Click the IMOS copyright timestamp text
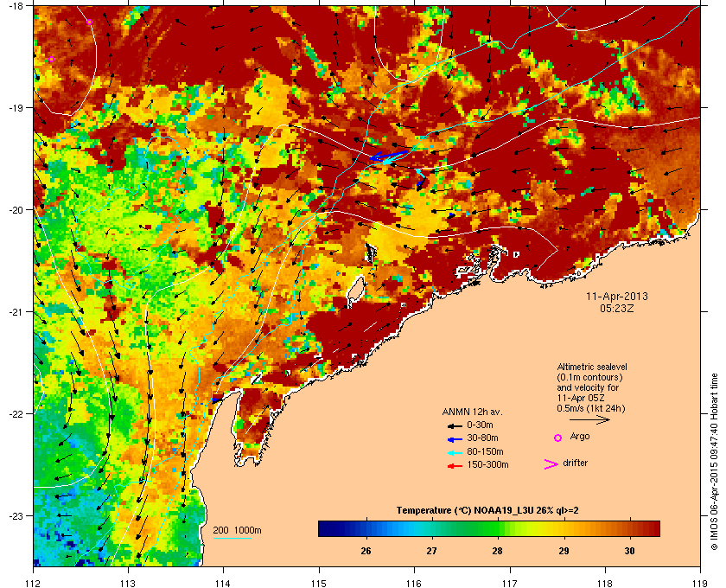 tap(714, 463)
